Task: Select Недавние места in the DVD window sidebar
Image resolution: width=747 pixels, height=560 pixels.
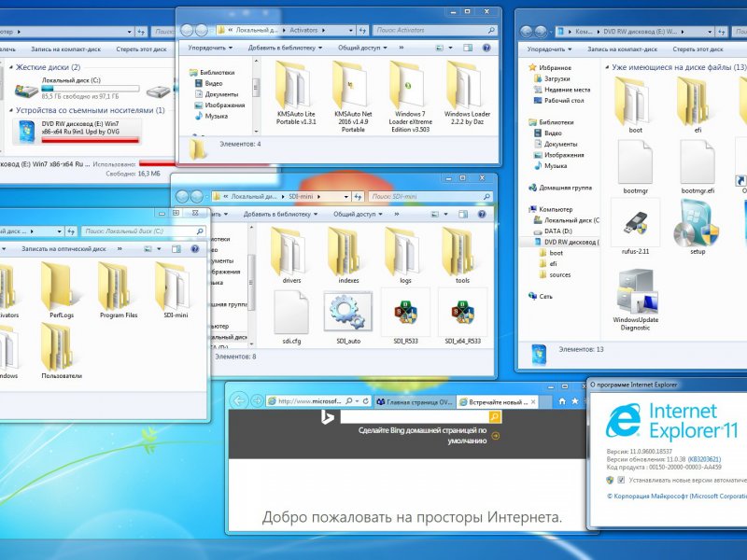Action: 562,90
